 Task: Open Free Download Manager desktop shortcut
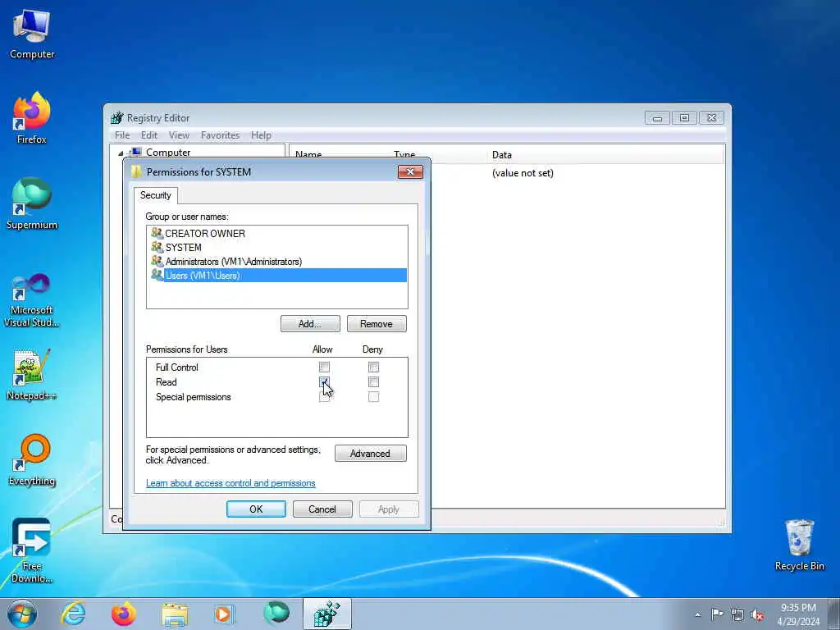click(32, 550)
